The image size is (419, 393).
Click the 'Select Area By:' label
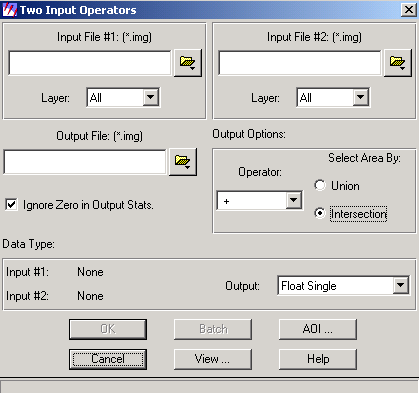pyautogui.click(x=364, y=158)
